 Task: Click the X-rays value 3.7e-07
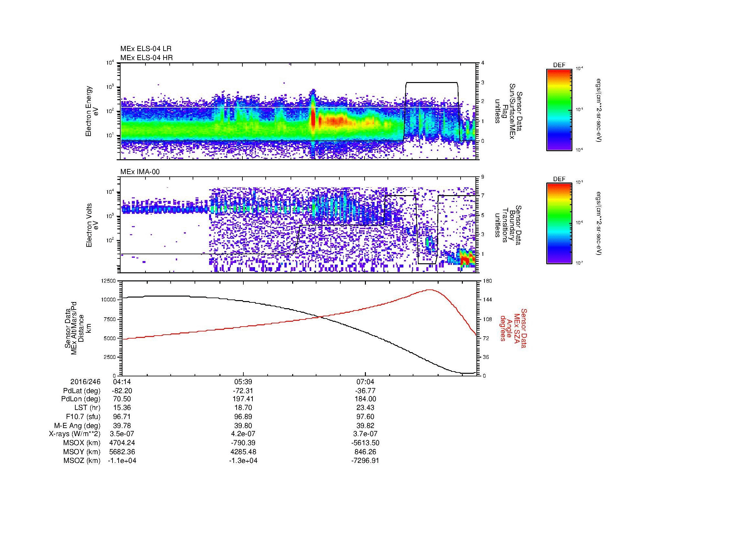365,434
